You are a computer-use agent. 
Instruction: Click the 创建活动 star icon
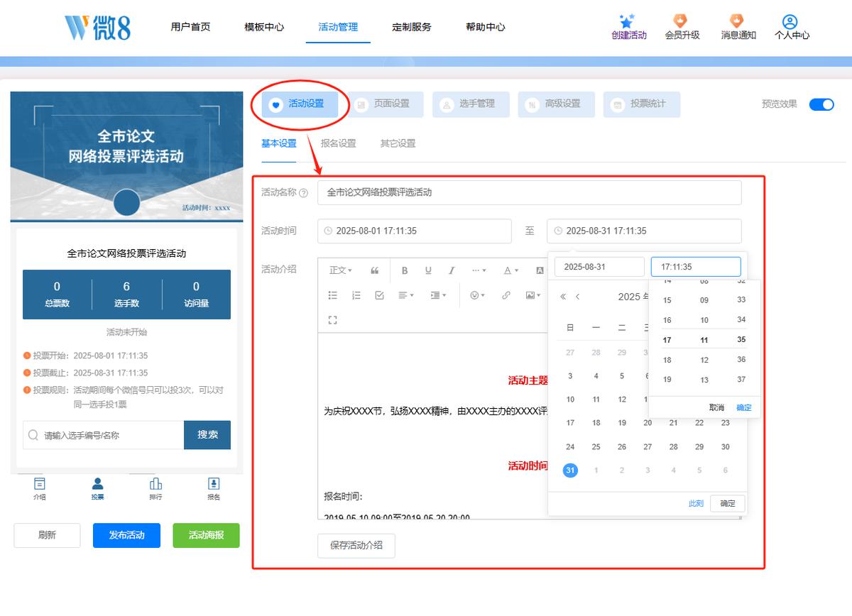(626, 21)
